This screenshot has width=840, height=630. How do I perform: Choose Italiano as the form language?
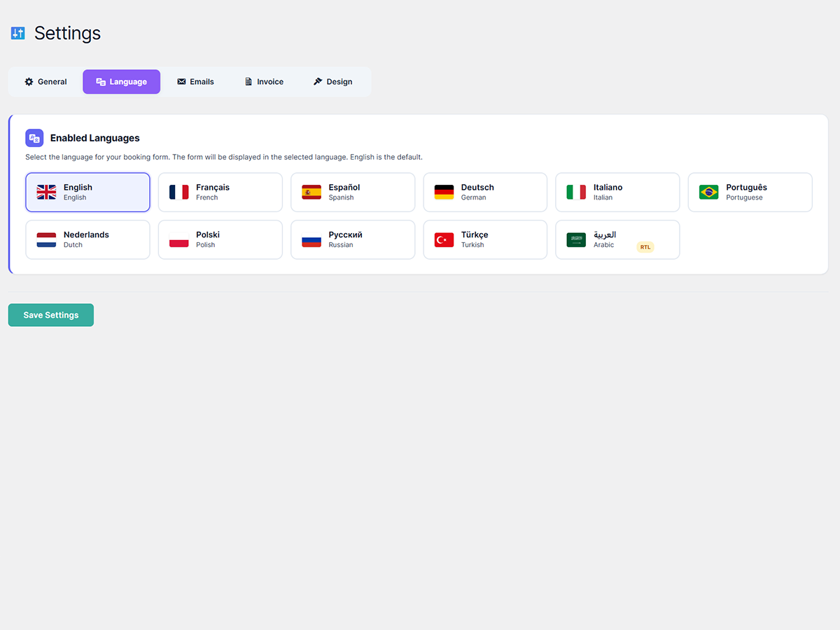617,192
